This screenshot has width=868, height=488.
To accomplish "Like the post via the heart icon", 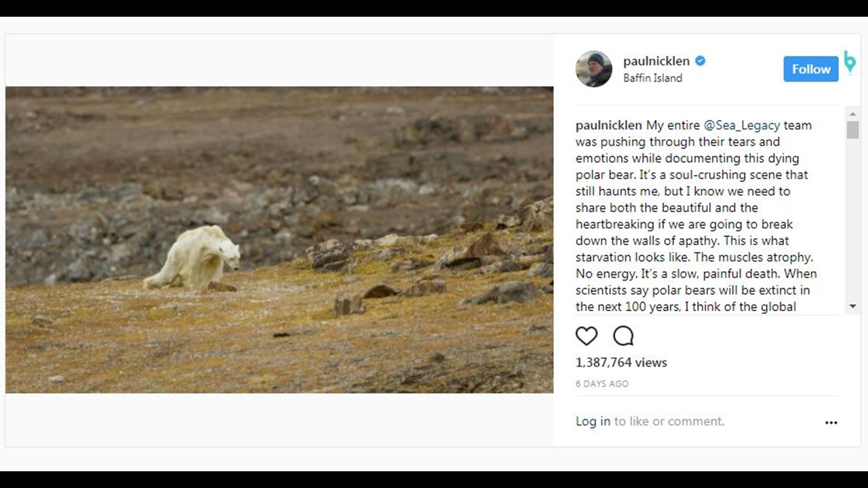I will pyautogui.click(x=586, y=336).
